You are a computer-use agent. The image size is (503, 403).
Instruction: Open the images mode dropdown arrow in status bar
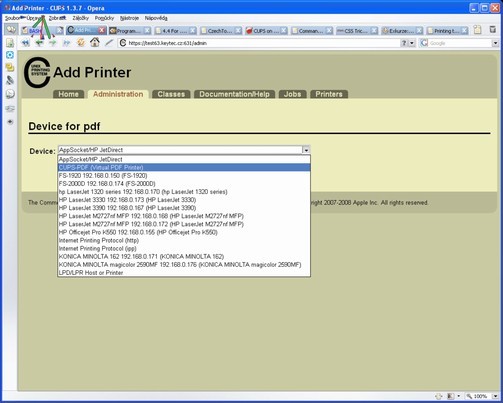[458, 396]
